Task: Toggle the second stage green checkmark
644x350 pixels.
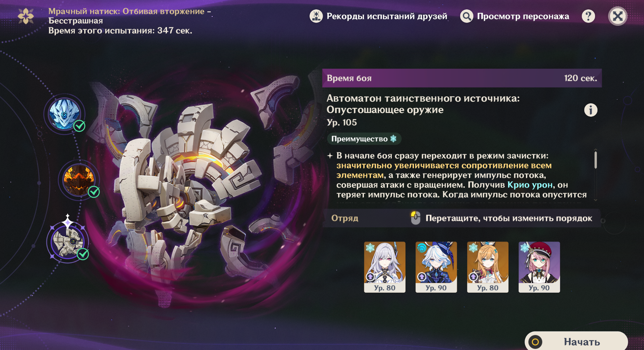Action: pyautogui.click(x=94, y=192)
